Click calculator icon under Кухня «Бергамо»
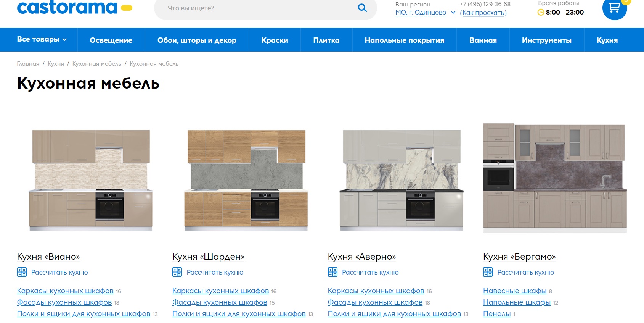 click(488, 272)
